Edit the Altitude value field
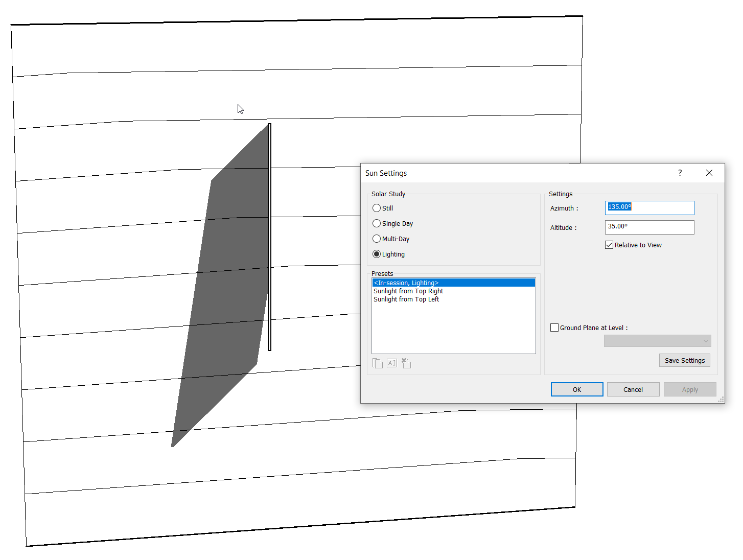The image size is (743, 560). click(x=649, y=227)
